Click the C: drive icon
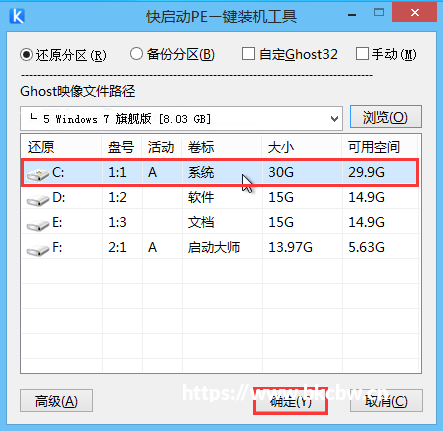This screenshot has width=443, height=431. coord(38,174)
